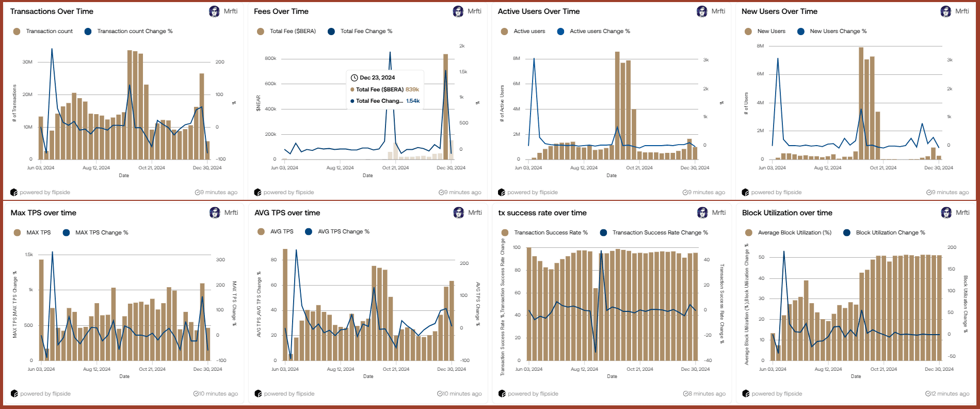Hide the AVG TPS bar series
Image resolution: width=980 pixels, height=409 pixels.
(276, 232)
